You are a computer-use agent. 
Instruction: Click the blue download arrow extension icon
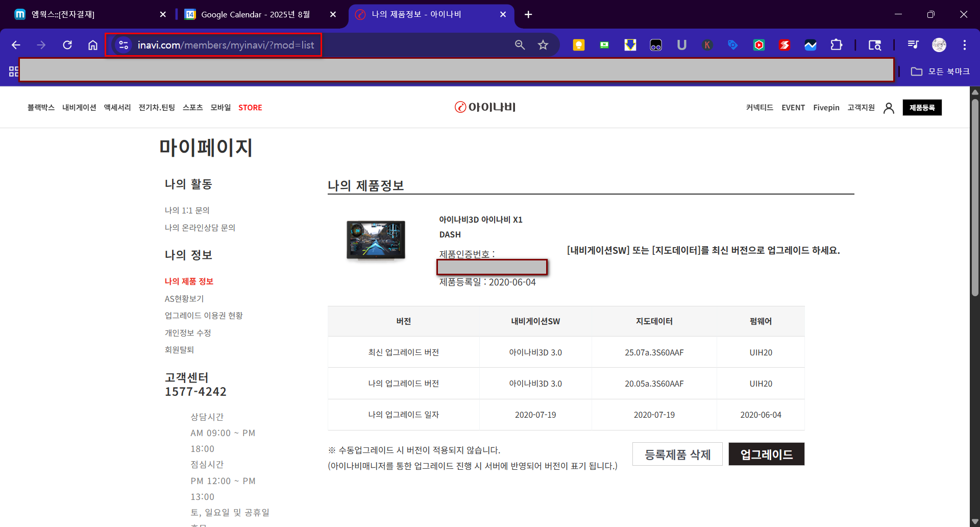pyautogui.click(x=630, y=45)
